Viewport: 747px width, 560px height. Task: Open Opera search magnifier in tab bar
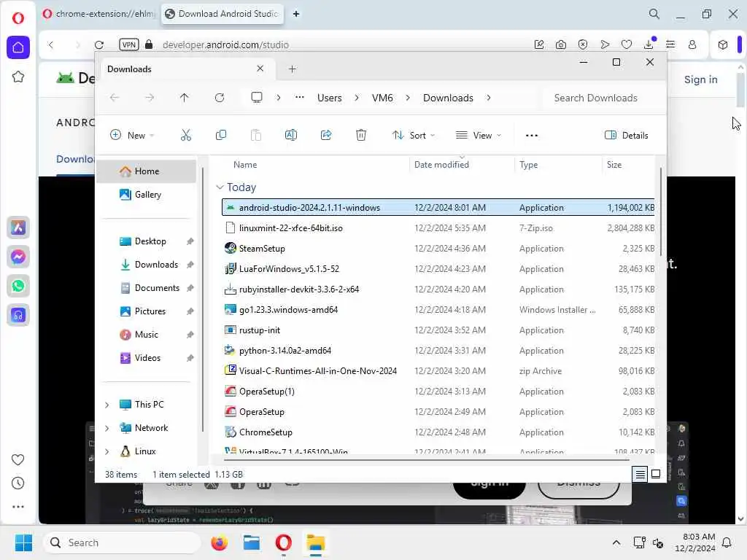click(x=654, y=15)
